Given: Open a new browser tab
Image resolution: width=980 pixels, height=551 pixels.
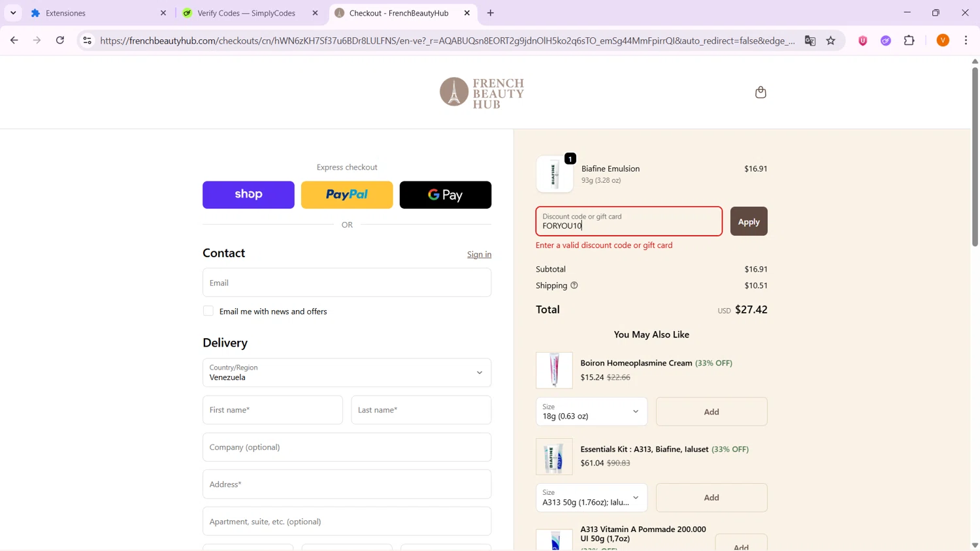Looking at the screenshot, I should pos(491,13).
